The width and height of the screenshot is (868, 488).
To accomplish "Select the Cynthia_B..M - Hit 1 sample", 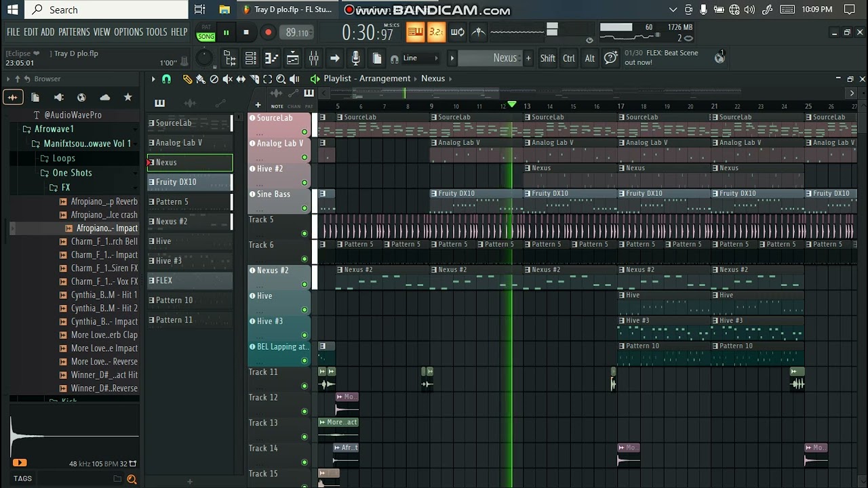I will pyautogui.click(x=98, y=295).
